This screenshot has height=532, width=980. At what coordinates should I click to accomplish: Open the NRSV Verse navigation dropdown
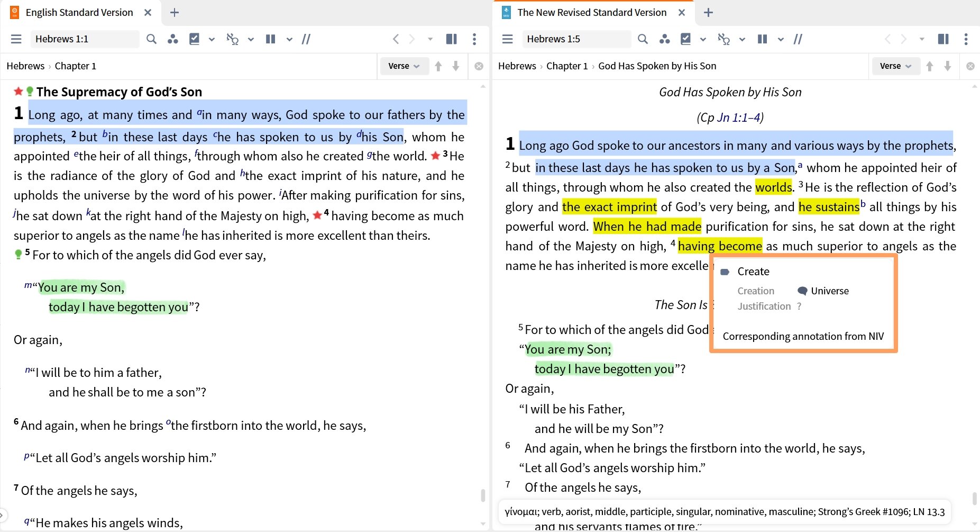[896, 66]
